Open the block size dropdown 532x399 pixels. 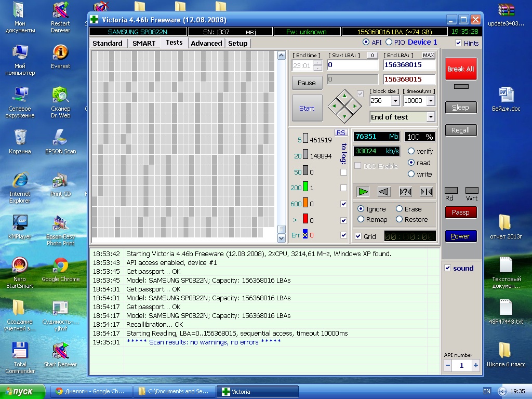395,101
